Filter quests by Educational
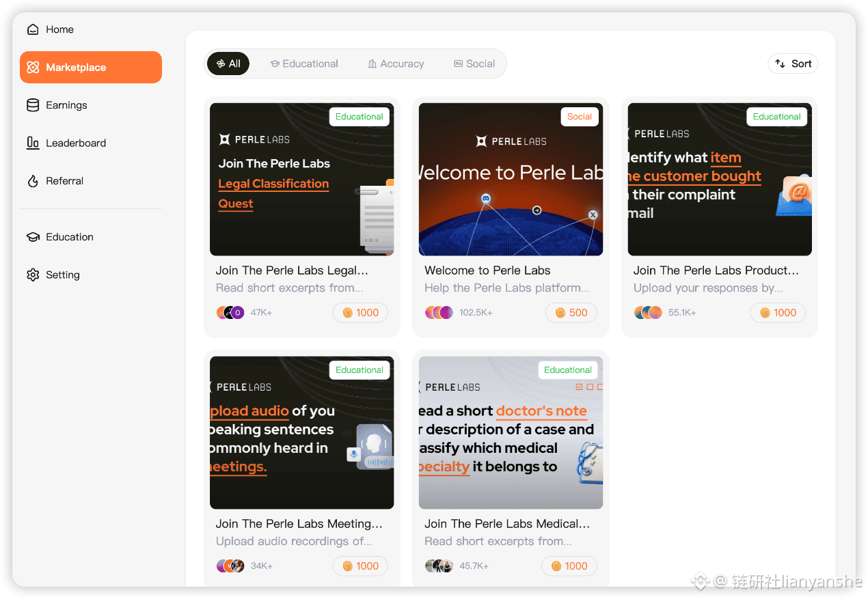Image resolution: width=868 pixels, height=599 pixels. pyautogui.click(x=304, y=64)
